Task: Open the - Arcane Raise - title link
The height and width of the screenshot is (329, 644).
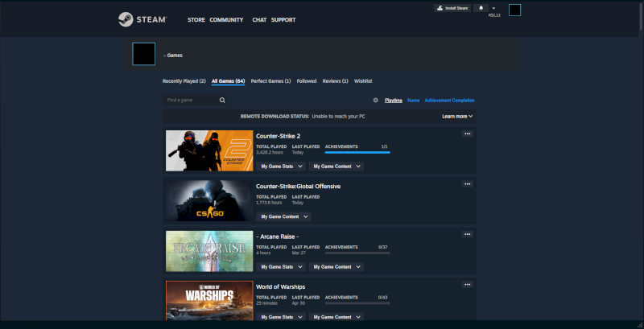Action: point(277,236)
